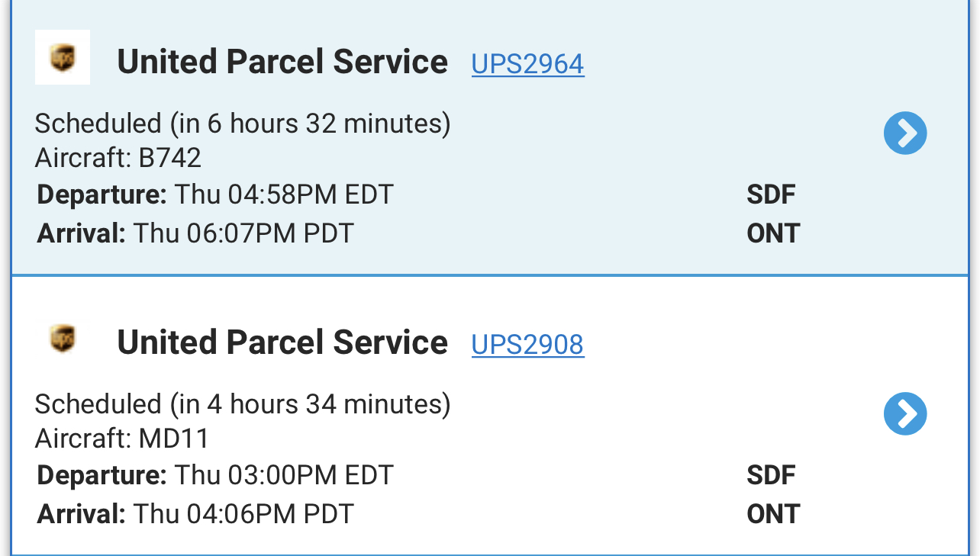
Task: Open details arrow for flight UPS2908
Action: [905, 414]
